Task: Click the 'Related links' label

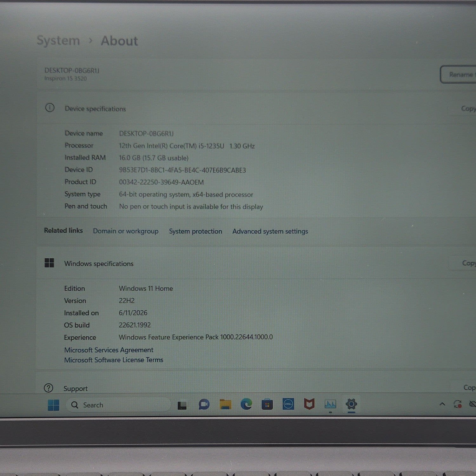Action: coord(63,230)
